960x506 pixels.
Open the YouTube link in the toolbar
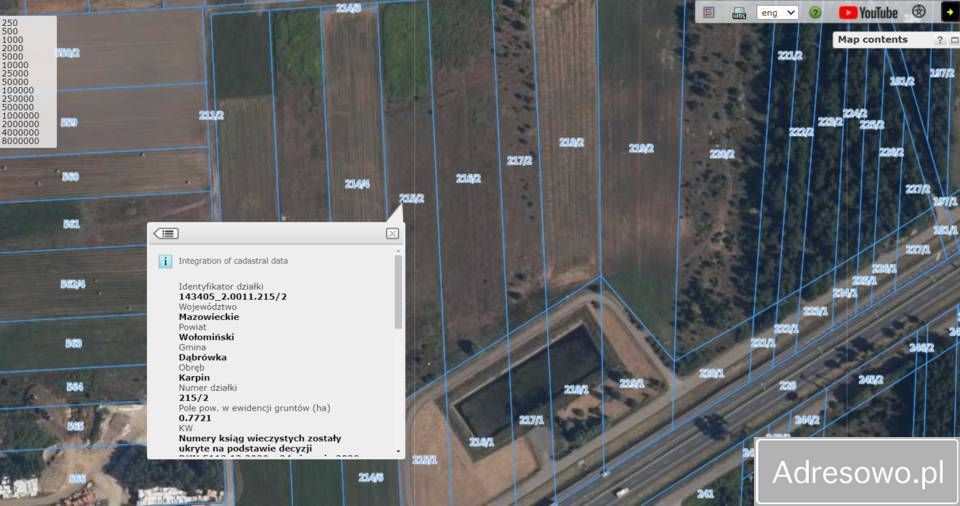point(868,12)
